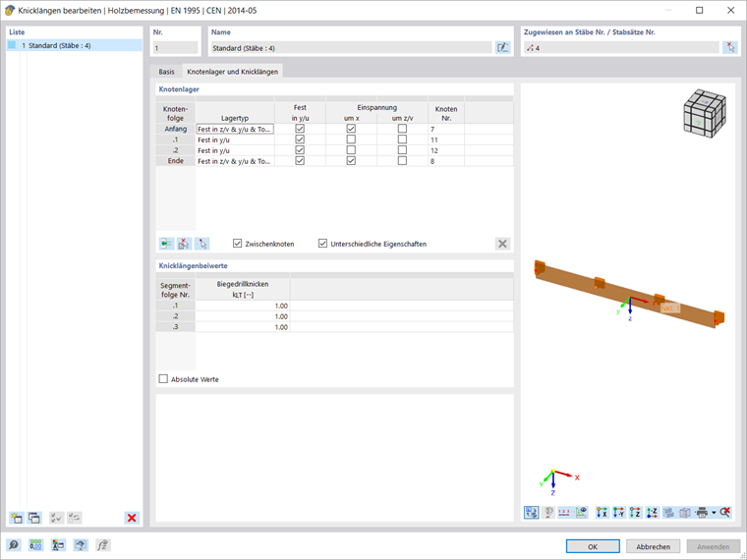Click the printer icon in preview toolbar

(702, 513)
